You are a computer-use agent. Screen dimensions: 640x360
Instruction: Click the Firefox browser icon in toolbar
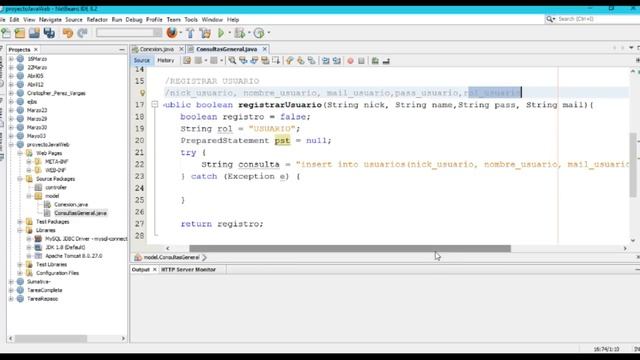(172, 33)
